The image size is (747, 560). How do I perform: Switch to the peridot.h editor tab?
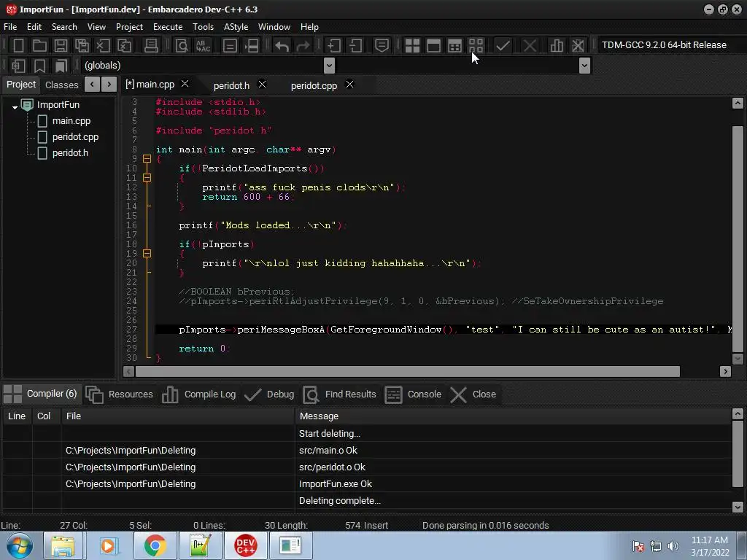(231, 85)
